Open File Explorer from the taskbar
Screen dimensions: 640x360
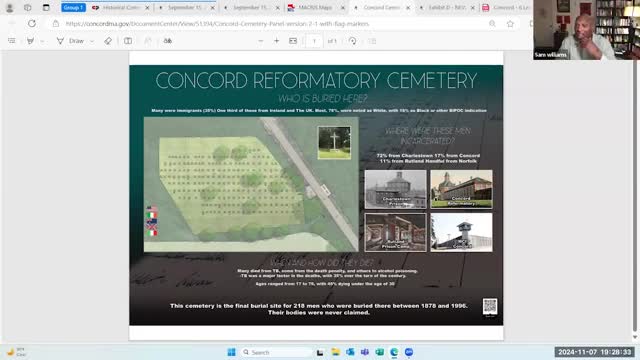pos(336,352)
